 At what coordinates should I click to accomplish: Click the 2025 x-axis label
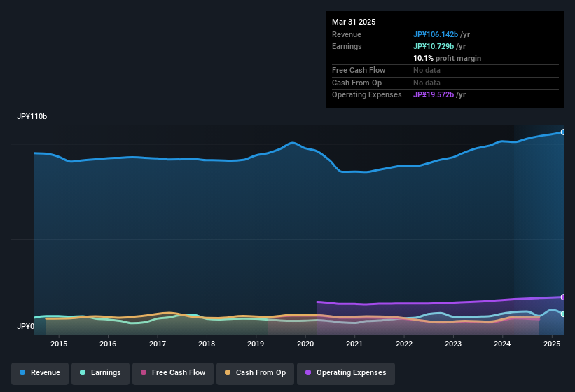552,344
